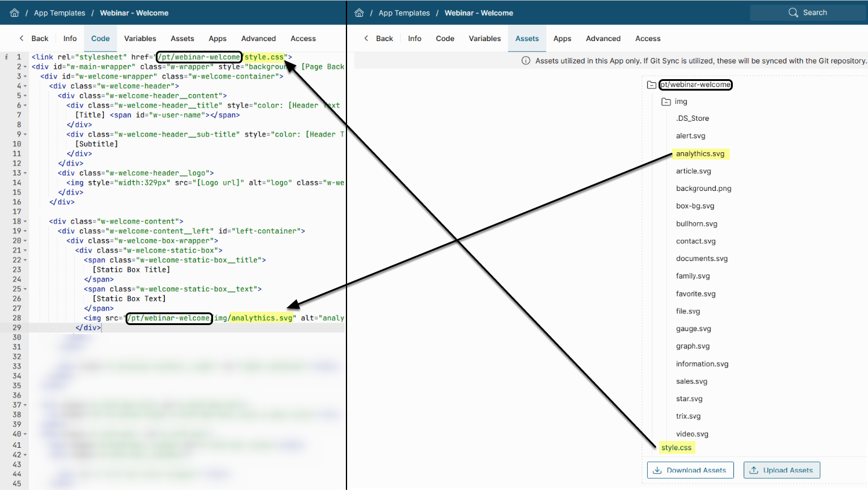Click the home icon in the right breadcrumb
The width and height of the screenshot is (868, 490).
(x=359, y=13)
